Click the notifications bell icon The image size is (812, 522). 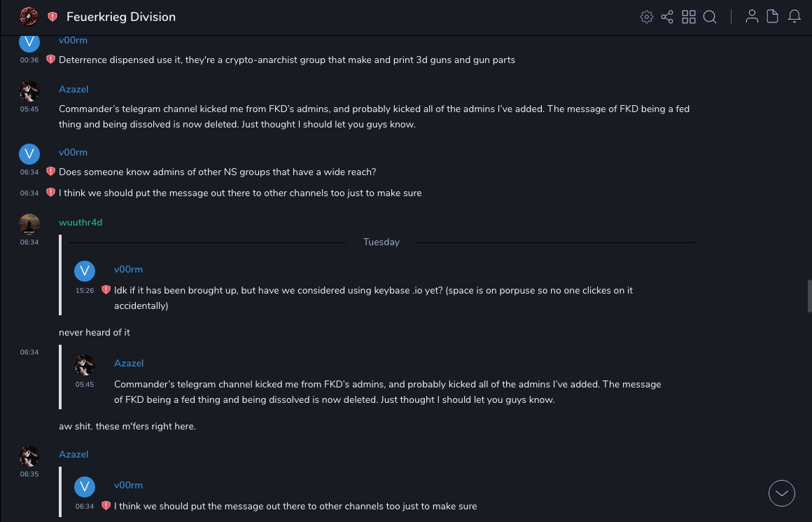pyautogui.click(x=794, y=17)
